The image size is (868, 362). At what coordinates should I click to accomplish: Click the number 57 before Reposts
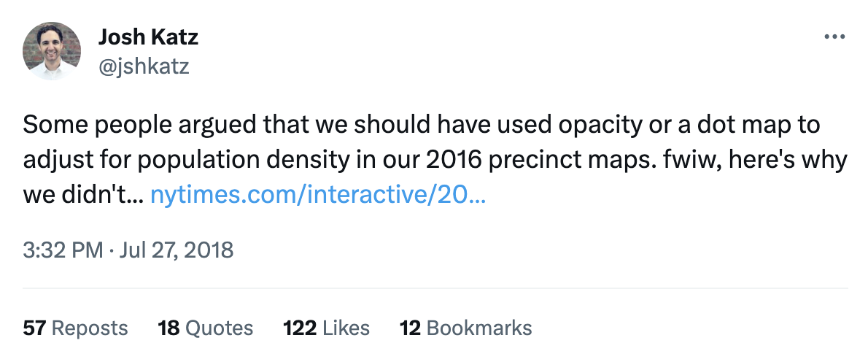34,328
